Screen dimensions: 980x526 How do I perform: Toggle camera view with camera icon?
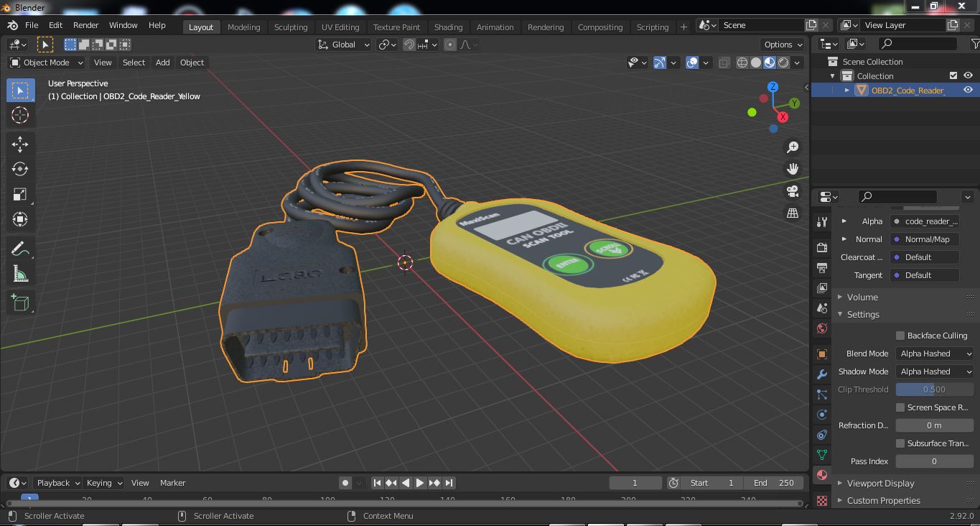coord(793,191)
